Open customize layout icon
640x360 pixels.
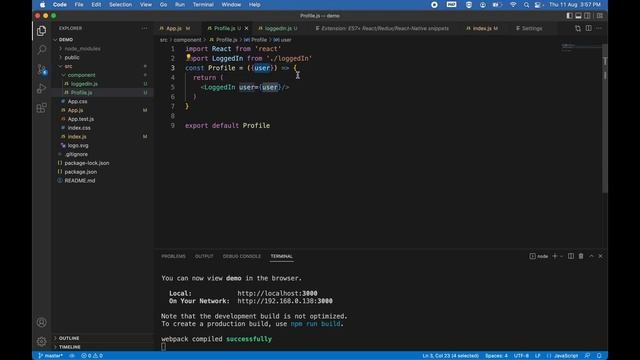(x=600, y=16)
